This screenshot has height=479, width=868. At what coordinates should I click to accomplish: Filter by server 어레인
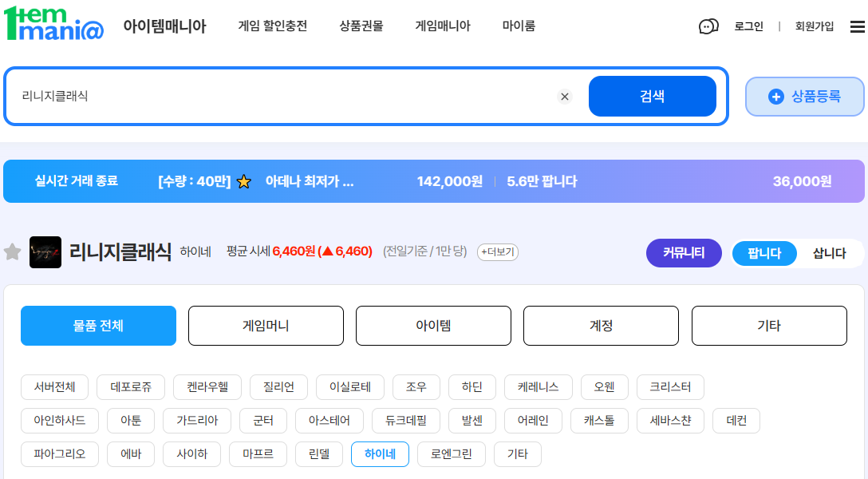pos(533,421)
